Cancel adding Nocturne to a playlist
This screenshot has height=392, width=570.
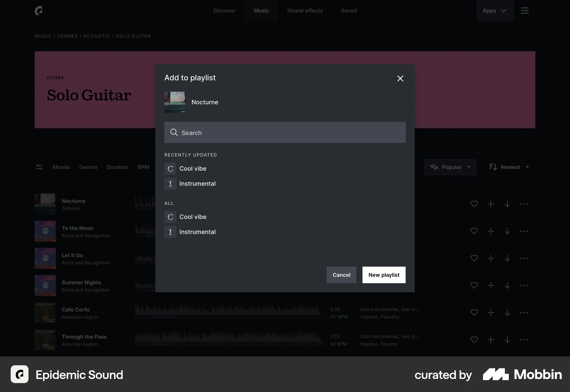tap(341, 275)
